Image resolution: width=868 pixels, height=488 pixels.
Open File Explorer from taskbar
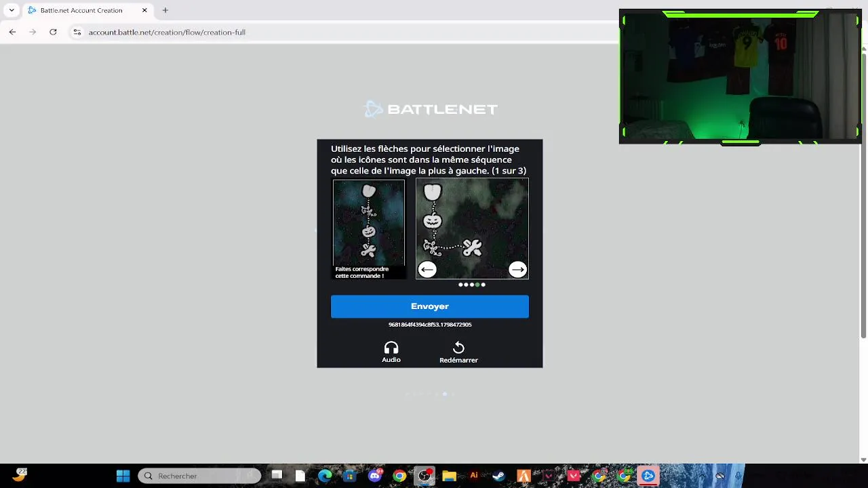pos(449,476)
